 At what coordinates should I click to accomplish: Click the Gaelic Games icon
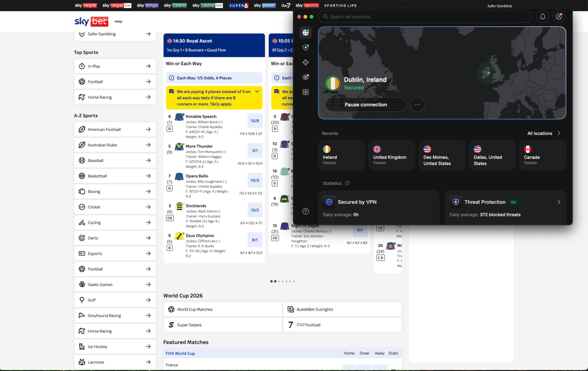tap(82, 284)
